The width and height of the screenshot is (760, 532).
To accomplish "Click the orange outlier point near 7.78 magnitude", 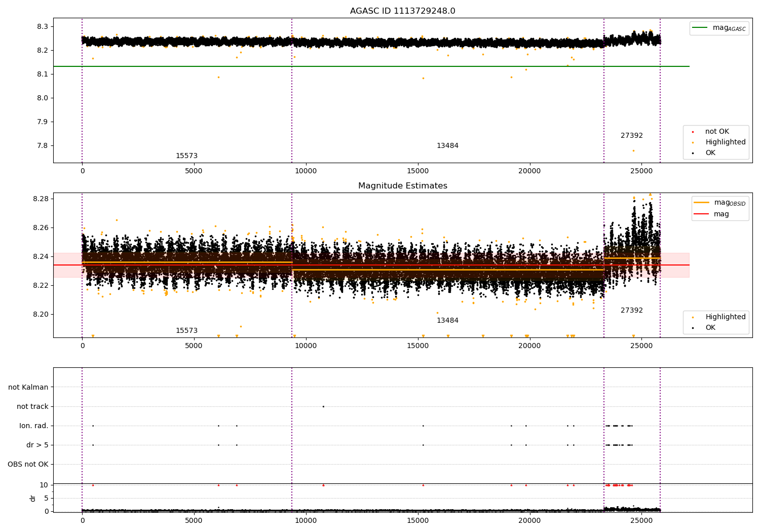I will pyautogui.click(x=633, y=150).
